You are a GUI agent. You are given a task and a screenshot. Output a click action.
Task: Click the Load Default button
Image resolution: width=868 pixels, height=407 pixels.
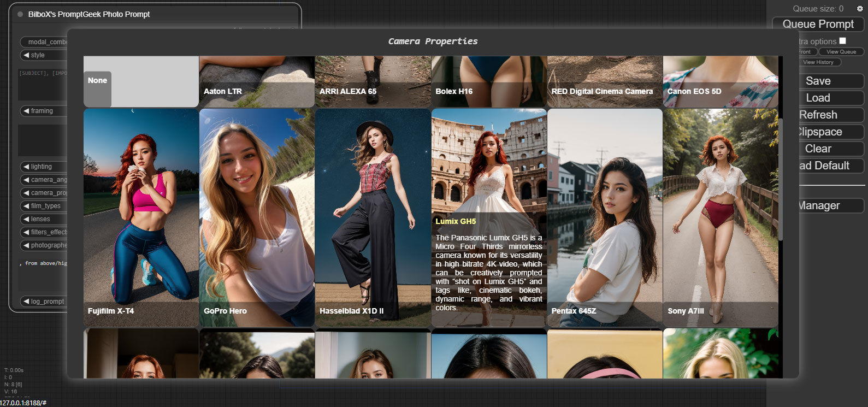click(x=831, y=166)
